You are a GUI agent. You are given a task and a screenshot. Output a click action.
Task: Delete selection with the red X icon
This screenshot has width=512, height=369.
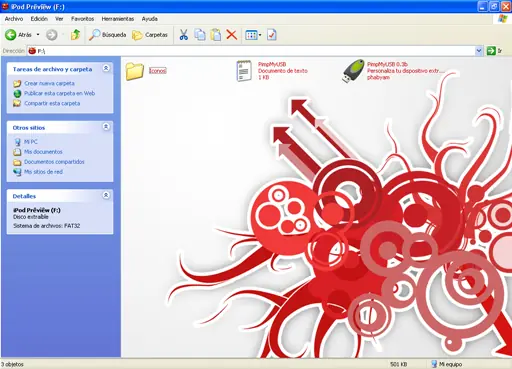point(232,35)
